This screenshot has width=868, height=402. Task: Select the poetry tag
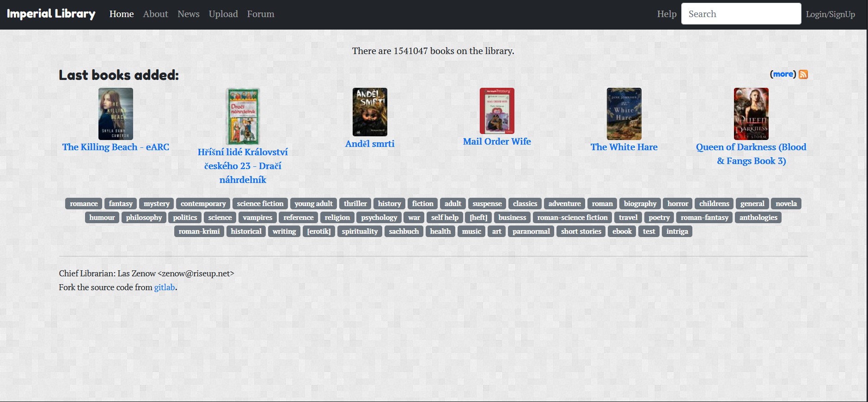659,218
